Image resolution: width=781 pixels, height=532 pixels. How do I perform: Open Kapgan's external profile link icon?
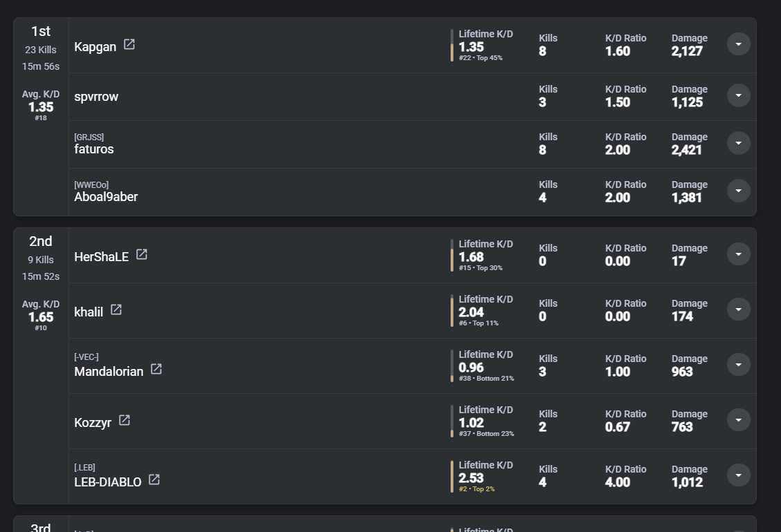[129, 45]
